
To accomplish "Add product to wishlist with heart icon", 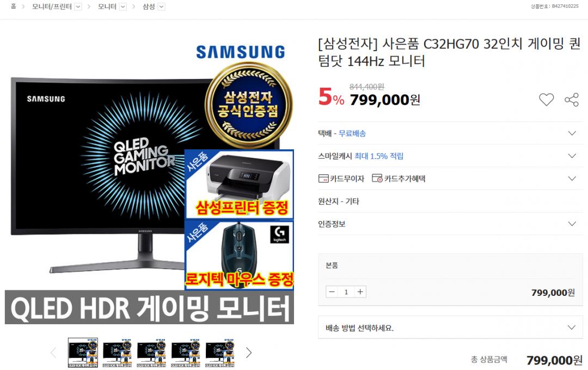I will pos(546,99).
